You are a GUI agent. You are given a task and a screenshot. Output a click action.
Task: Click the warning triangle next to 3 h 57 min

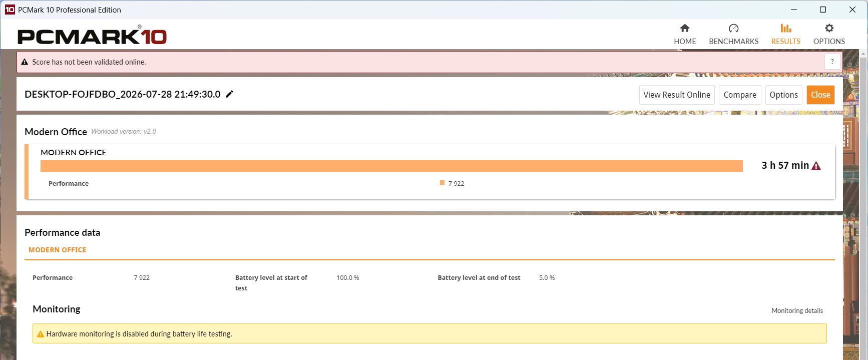pyautogui.click(x=816, y=166)
